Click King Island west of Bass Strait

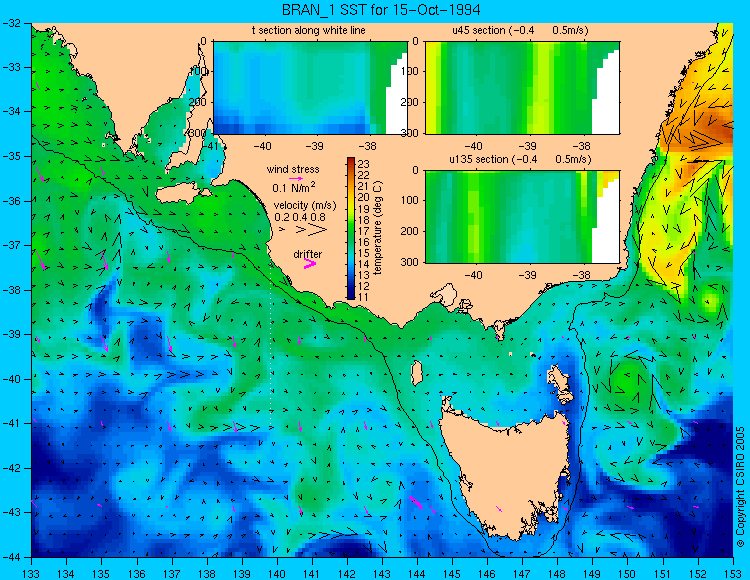click(417, 373)
